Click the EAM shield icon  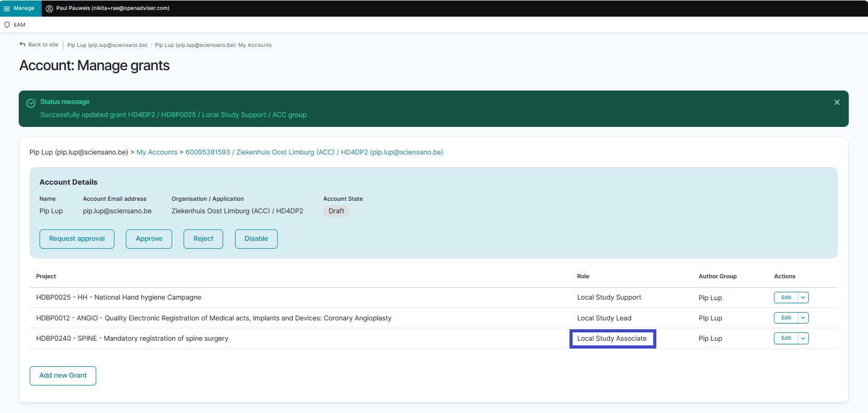coord(7,25)
